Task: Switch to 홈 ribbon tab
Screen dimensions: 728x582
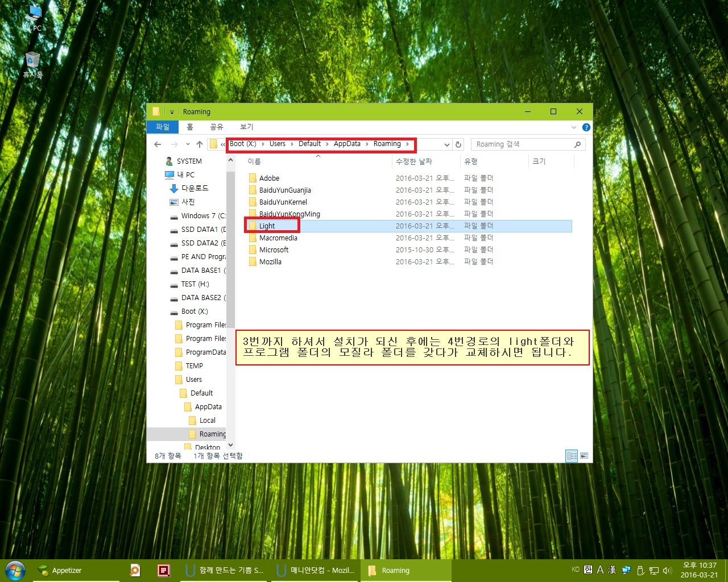Action: (x=190, y=127)
